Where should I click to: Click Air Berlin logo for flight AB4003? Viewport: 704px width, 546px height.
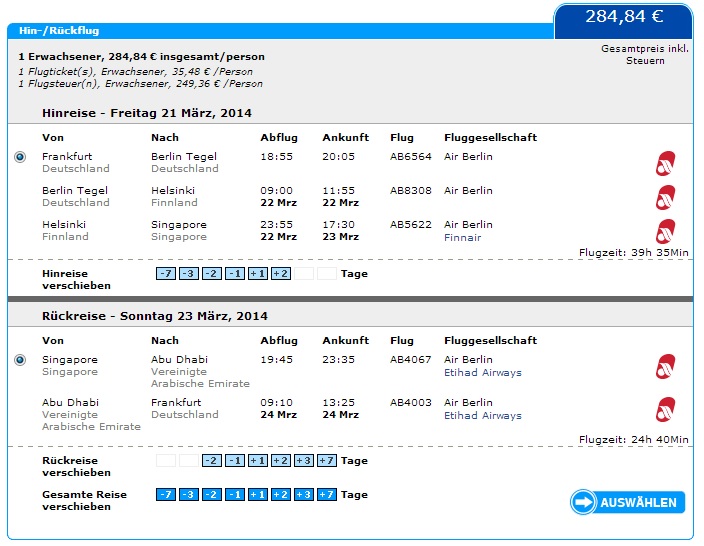[665, 410]
